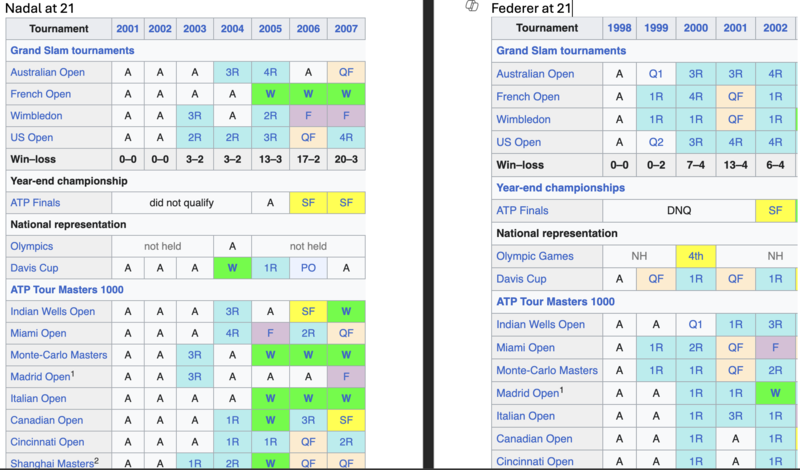
Task: Click the 17–2 win-loss cell in Nadal's table
Action: (308, 159)
